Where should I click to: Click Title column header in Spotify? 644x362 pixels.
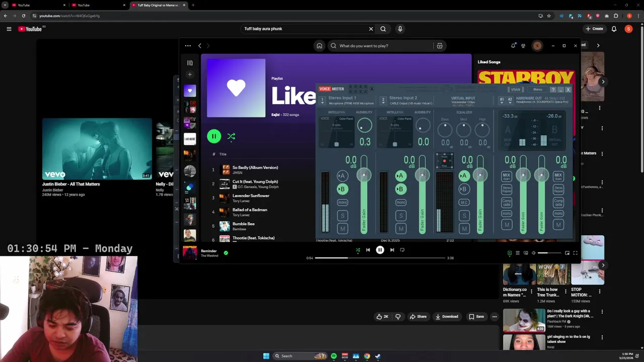[x=222, y=154]
